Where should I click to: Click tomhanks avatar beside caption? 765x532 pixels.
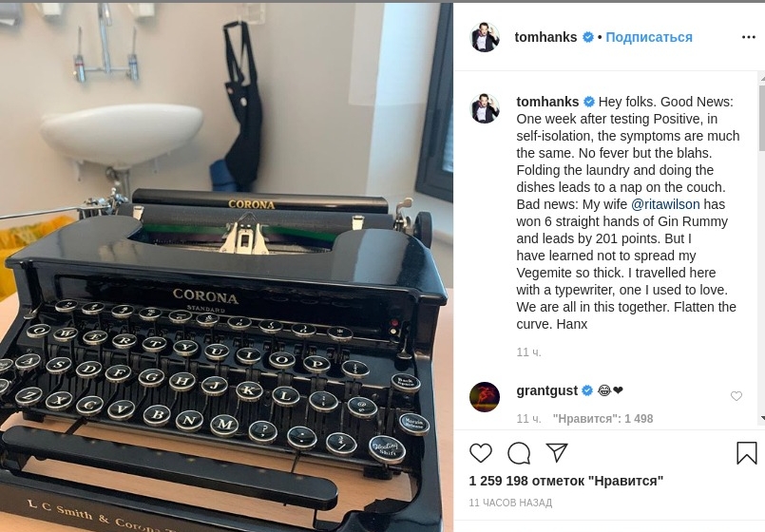(485, 108)
